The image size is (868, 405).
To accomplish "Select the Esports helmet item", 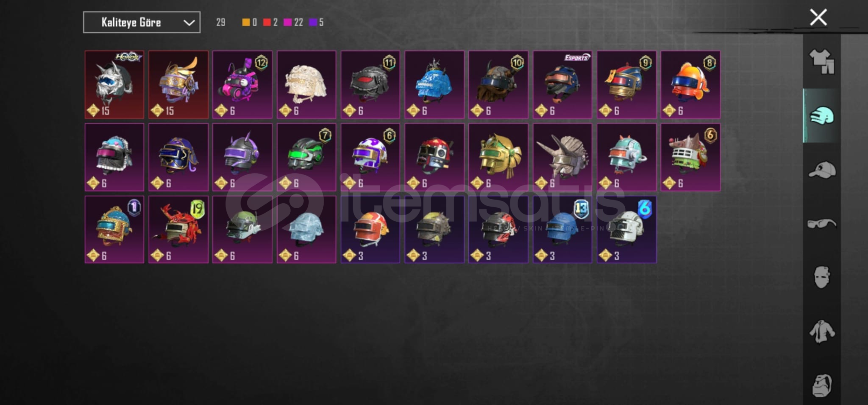I will (x=562, y=85).
